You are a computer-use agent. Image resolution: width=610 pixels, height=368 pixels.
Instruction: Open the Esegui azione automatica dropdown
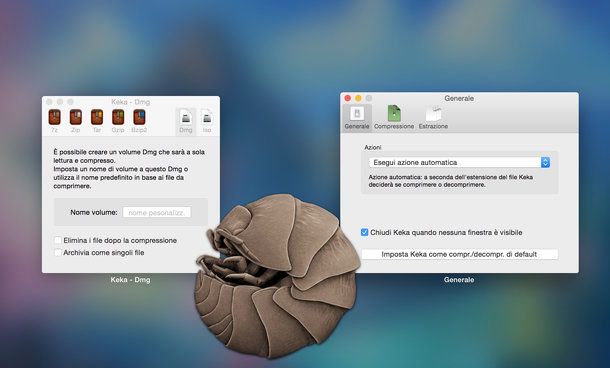pos(459,162)
